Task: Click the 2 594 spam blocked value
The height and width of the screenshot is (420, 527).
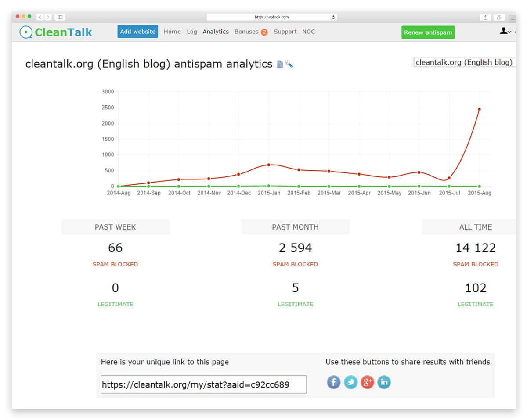Action: click(x=296, y=248)
